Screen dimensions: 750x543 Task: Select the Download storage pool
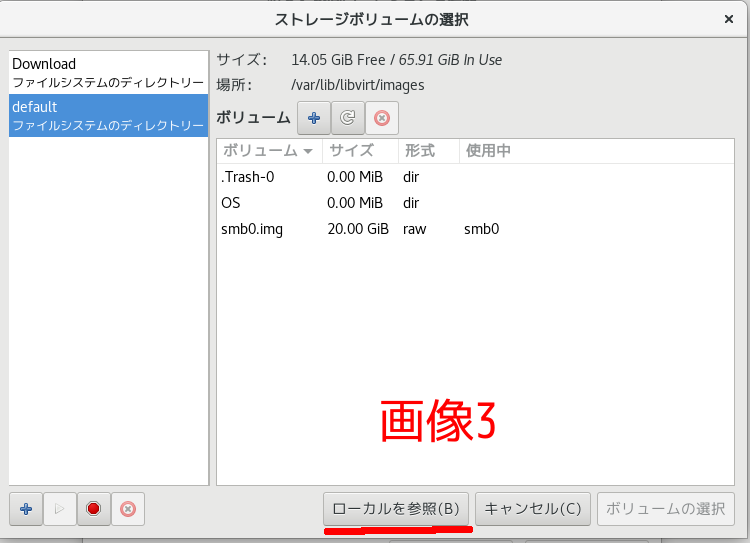109,73
